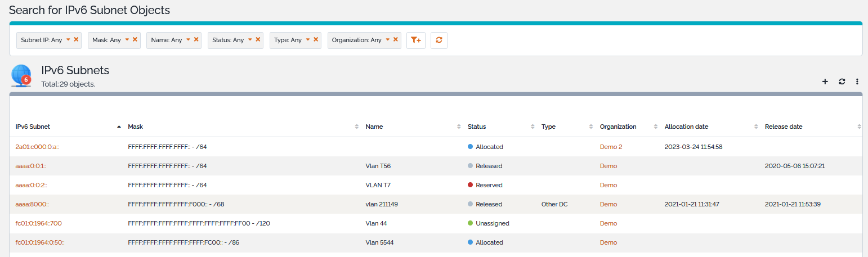The image size is (868, 257).
Task: Remove the Subnet IP filter
Action: pyautogui.click(x=76, y=39)
